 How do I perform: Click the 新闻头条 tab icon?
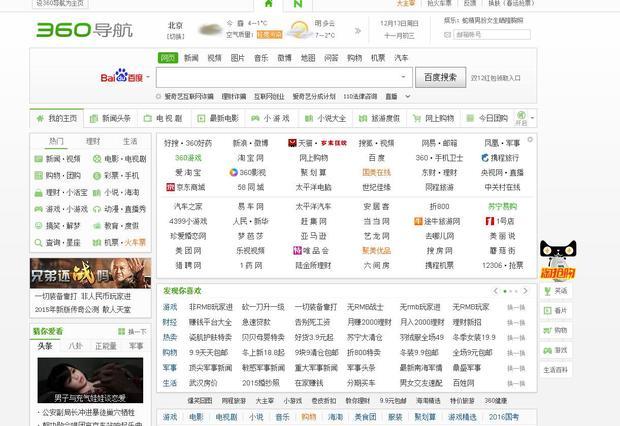pyautogui.click(x=94, y=119)
